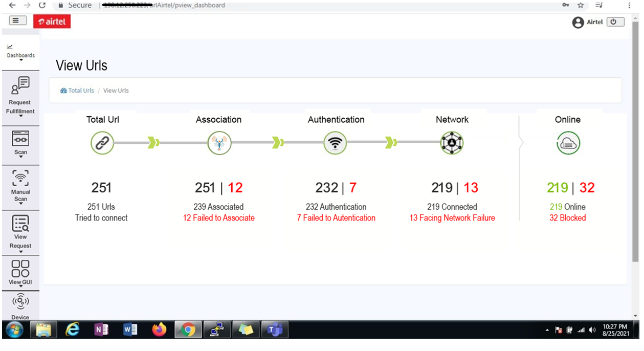Click the Airtel user profile avatar

click(x=578, y=23)
